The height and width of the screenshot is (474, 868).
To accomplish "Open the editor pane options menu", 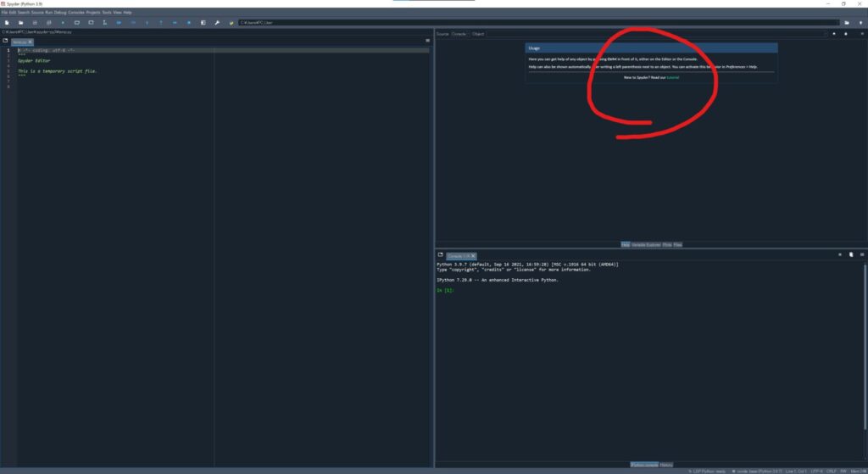I will (427, 41).
